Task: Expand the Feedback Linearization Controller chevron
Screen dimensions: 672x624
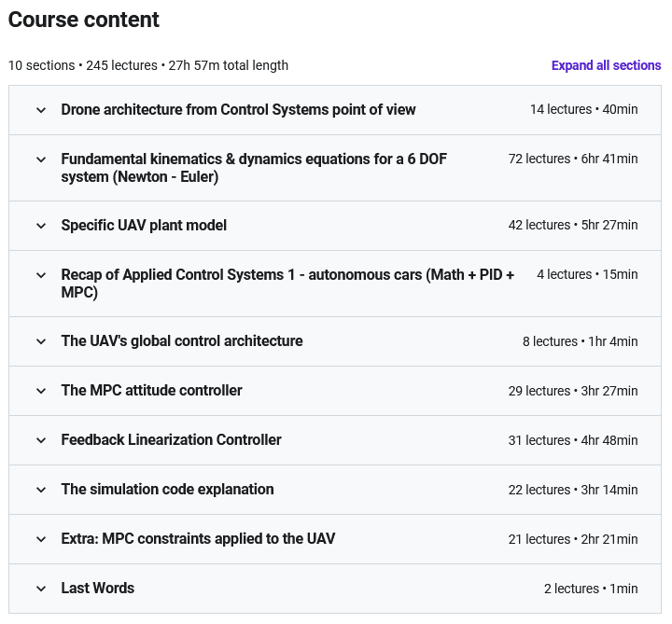Action: pyautogui.click(x=41, y=440)
